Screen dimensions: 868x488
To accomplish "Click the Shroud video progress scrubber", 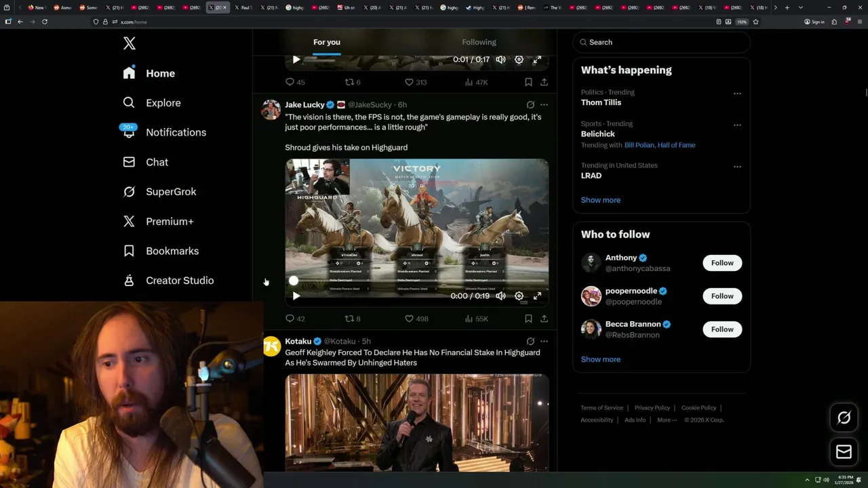I will pyautogui.click(x=294, y=281).
